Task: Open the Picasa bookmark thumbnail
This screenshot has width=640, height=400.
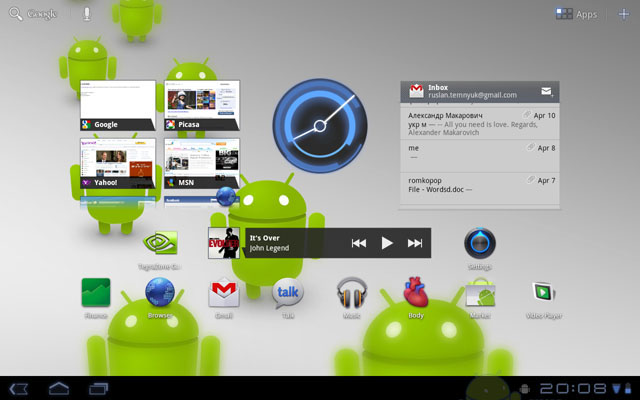Action: 202,105
